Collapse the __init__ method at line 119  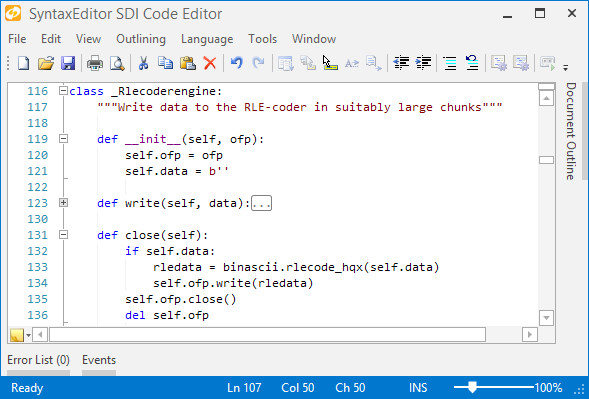(63, 139)
